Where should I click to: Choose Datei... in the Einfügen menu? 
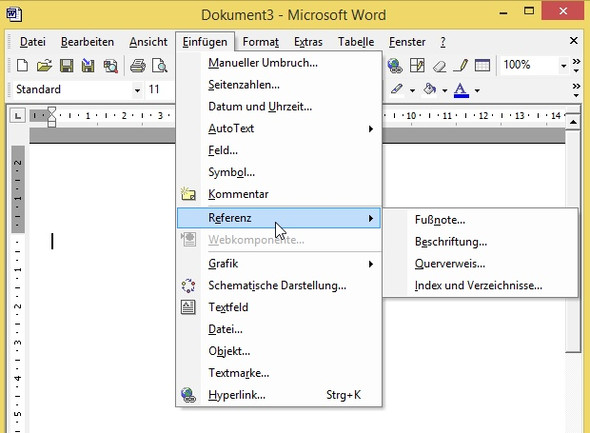pos(279,329)
